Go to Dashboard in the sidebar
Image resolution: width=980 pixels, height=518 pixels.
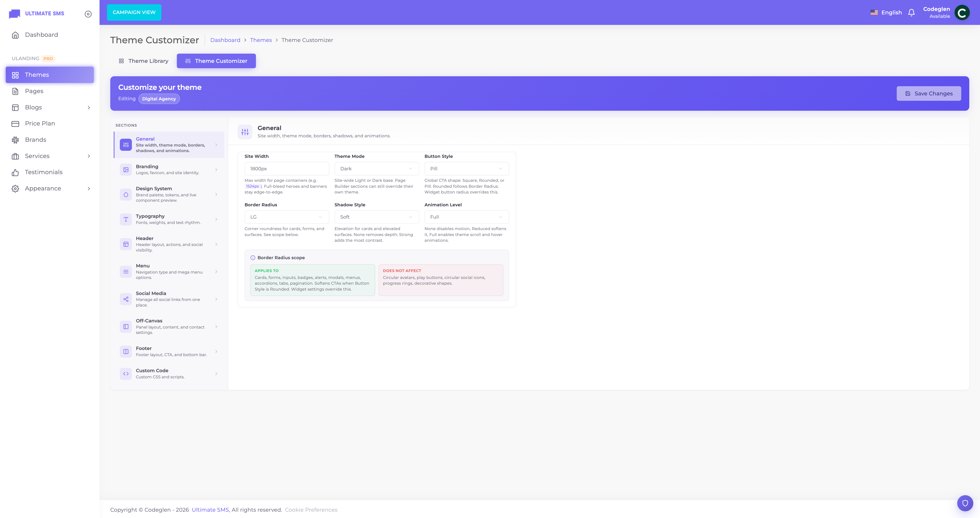coord(50,35)
